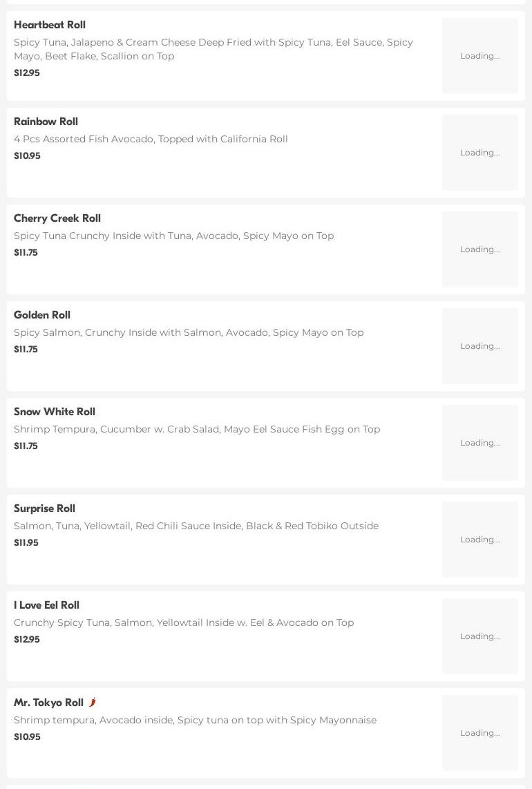The height and width of the screenshot is (789, 532).
Task: Open the Cherry Creek Roll image placeholder
Action: (x=479, y=249)
